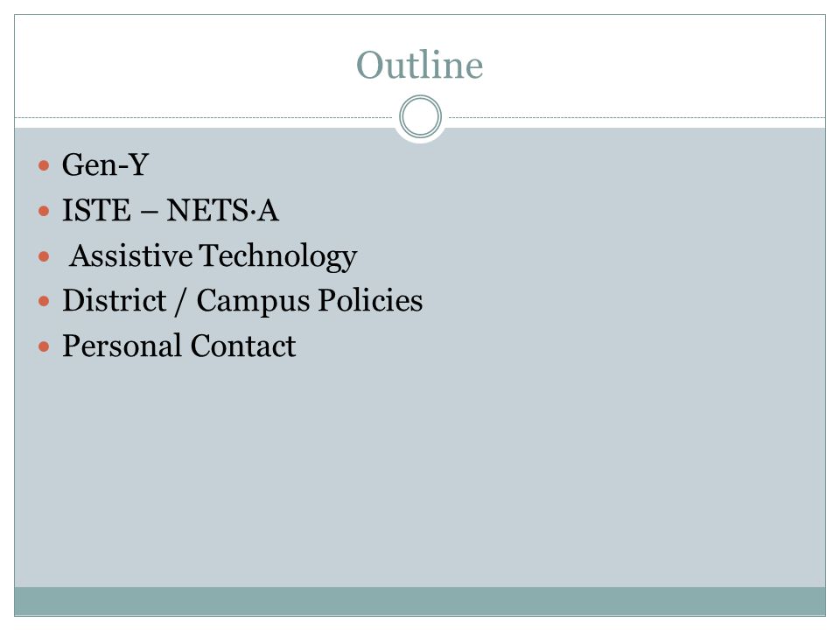Click the word Policies

click(x=370, y=300)
